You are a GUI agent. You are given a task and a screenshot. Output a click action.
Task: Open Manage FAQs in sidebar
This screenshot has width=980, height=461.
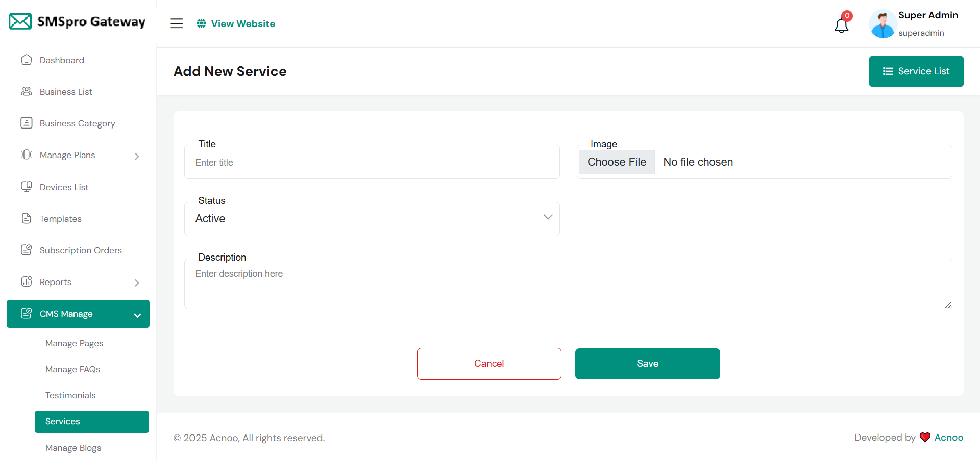click(72, 369)
